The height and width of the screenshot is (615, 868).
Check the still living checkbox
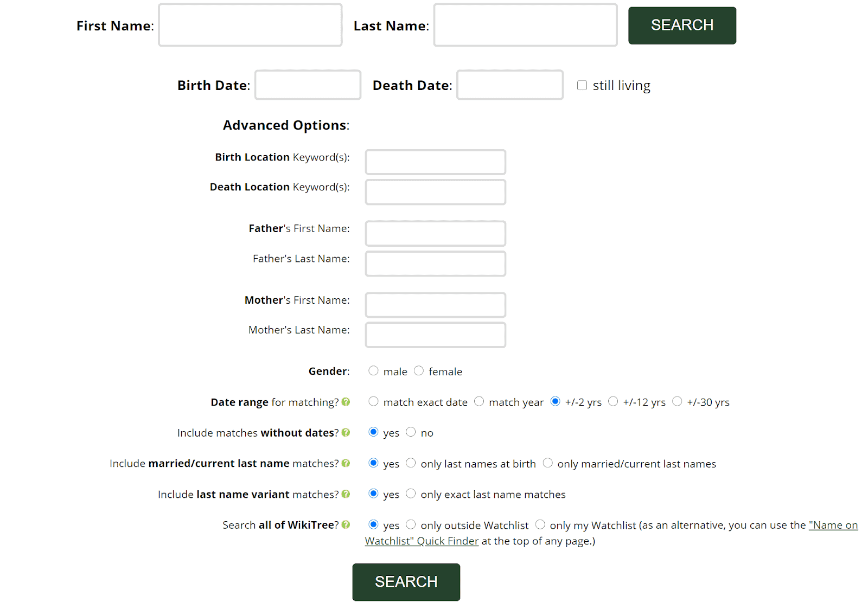[582, 85]
